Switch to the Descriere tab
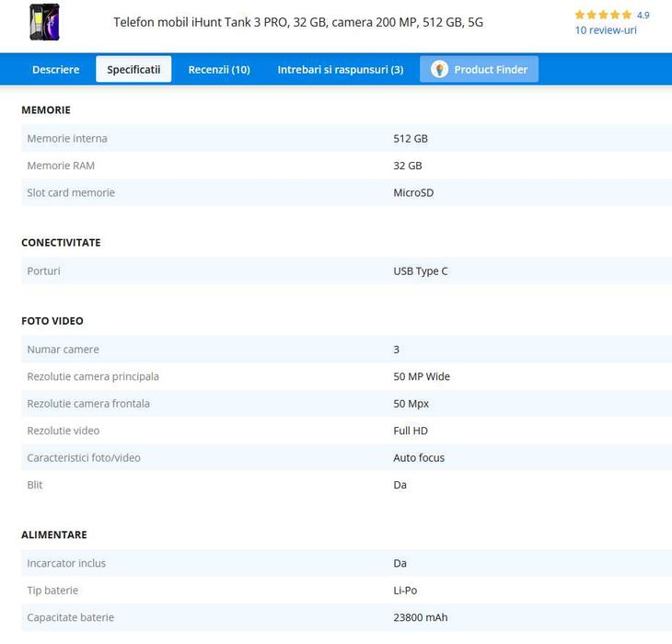The height and width of the screenshot is (644, 672). pyautogui.click(x=56, y=69)
